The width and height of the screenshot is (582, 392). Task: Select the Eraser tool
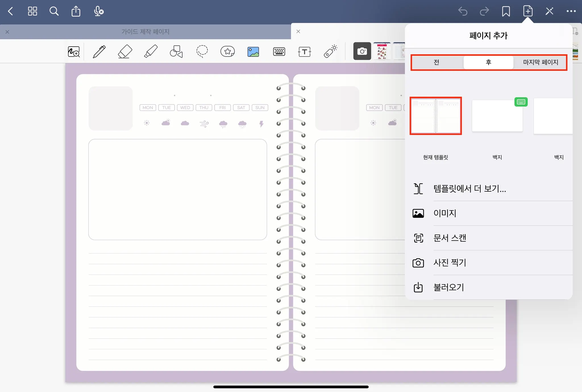click(125, 52)
